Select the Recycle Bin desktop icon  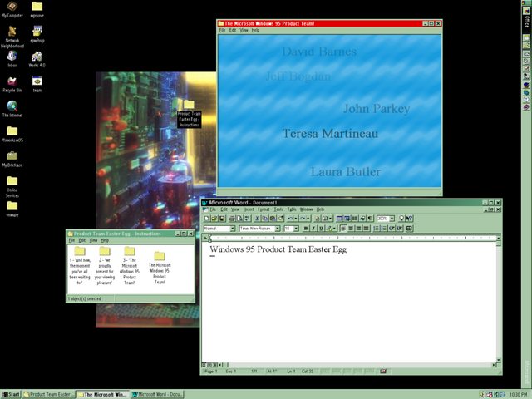[x=12, y=84]
